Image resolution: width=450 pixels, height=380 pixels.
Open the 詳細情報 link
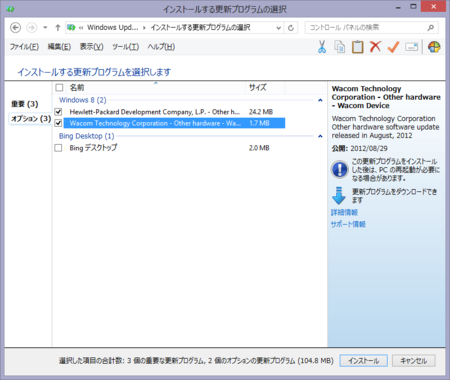click(344, 212)
